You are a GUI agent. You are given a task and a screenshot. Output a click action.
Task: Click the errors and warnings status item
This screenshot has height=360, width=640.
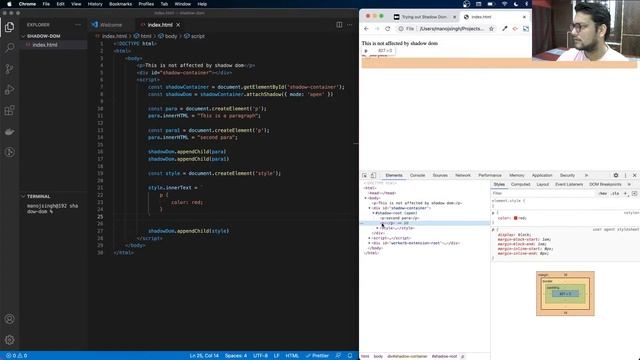coord(16,356)
